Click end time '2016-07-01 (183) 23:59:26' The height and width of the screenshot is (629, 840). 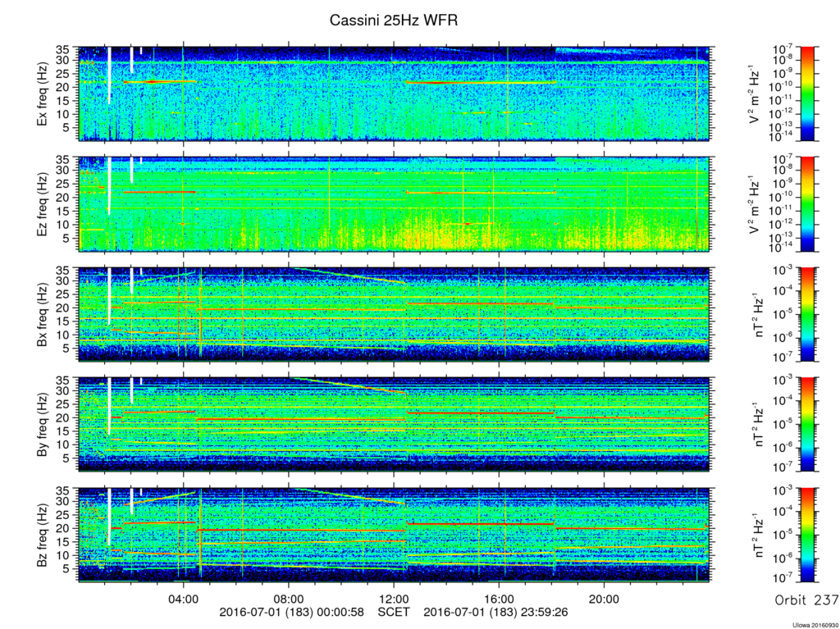[495, 612]
